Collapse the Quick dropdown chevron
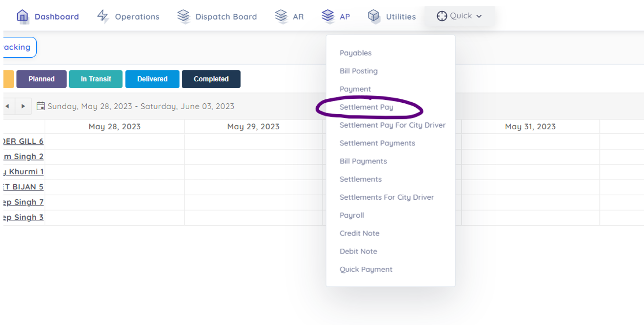Image resolution: width=644 pixels, height=325 pixels. tap(479, 16)
